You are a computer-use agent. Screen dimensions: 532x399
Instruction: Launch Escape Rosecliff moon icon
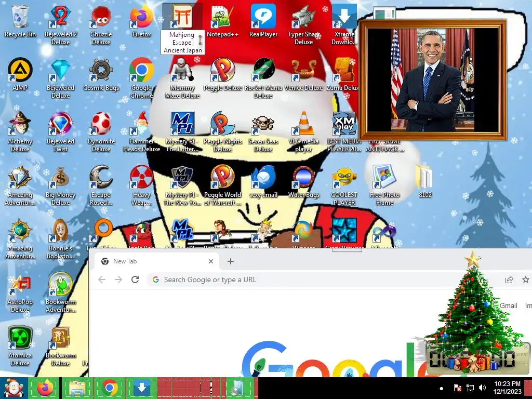[x=101, y=185]
